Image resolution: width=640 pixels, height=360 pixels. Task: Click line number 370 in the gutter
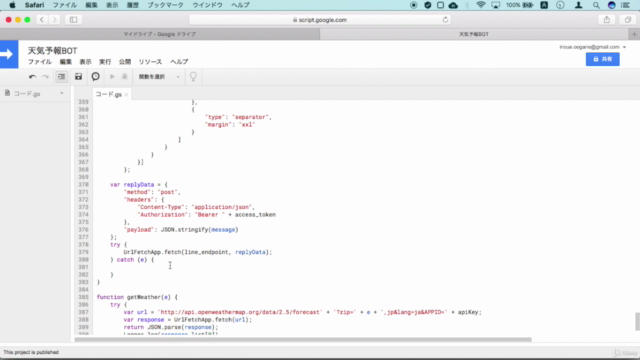83,184
